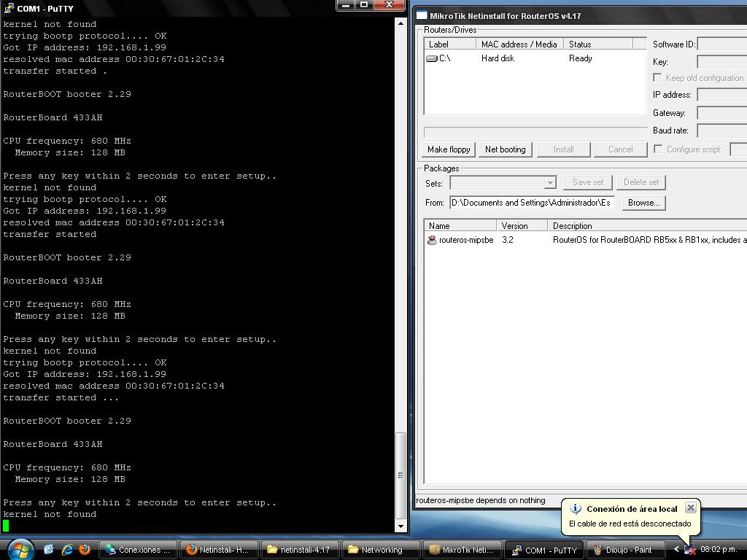The height and width of the screenshot is (560, 747).
Task: Click the Save set button
Action: coord(587,182)
